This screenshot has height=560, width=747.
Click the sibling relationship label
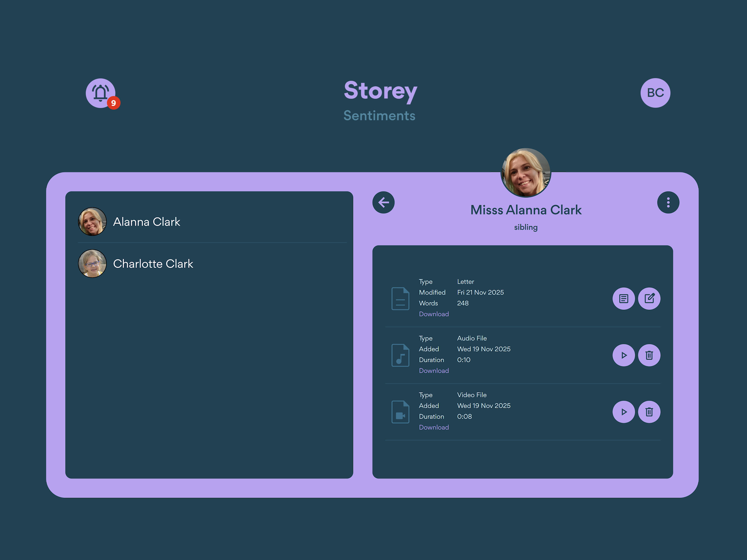pyautogui.click(x=526, y=227)
